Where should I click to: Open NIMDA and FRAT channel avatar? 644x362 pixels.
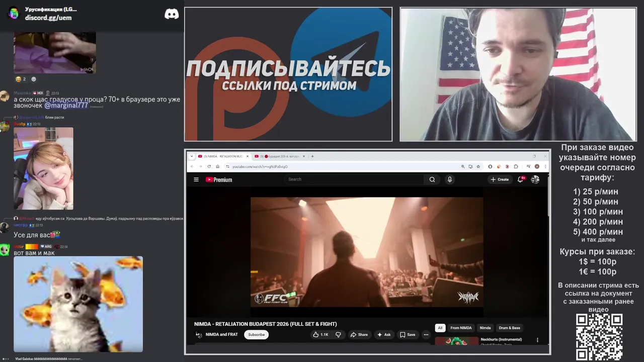pos(199,335)
